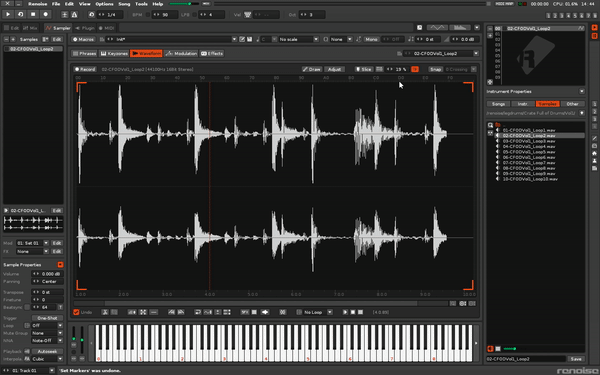Toggle the pattern follow icon beside the metronome
This screenshot has width=600, height=375.
click(65, 15)
